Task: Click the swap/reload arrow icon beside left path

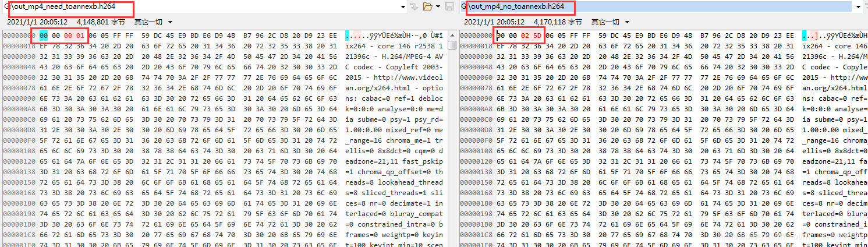Action: [x=414, y=6]
